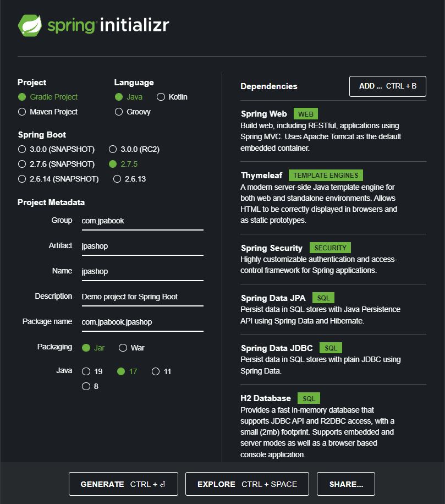Click the Packaging label
This screenshot has width=445, height=504.
[x=54, y=347]
